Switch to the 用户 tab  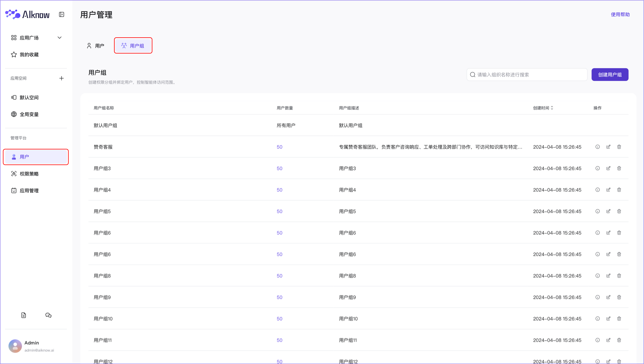pyautogui.click(x=96, y=46)
